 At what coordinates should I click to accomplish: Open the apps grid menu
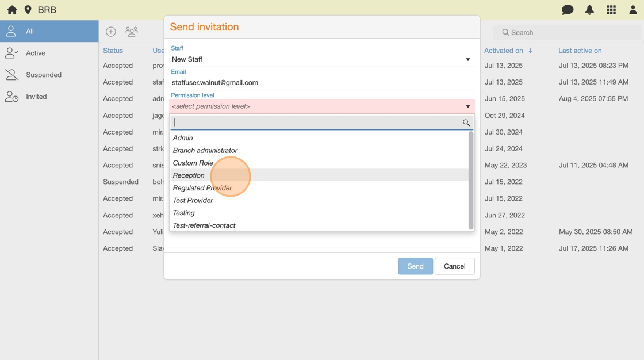click(611, 10)
